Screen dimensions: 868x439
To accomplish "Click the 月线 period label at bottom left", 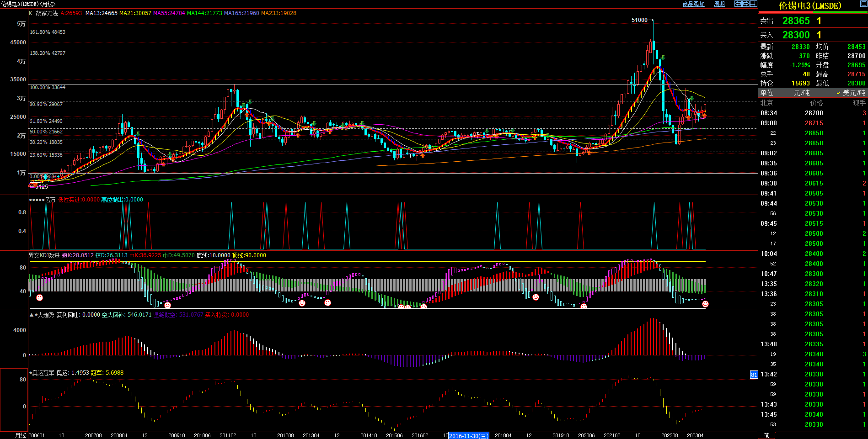I will pos(21,435).
